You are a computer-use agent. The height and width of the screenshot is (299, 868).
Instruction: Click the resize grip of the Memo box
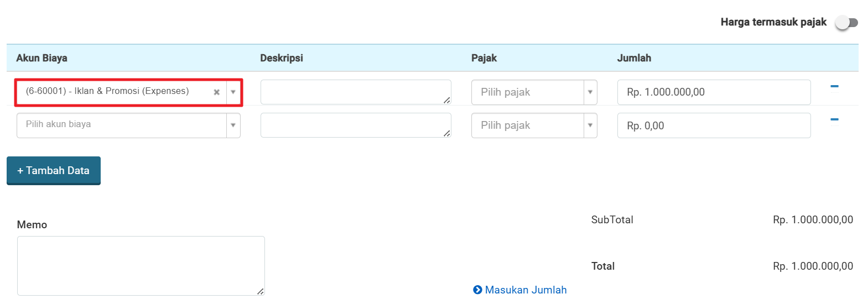[x=261, y=291]
